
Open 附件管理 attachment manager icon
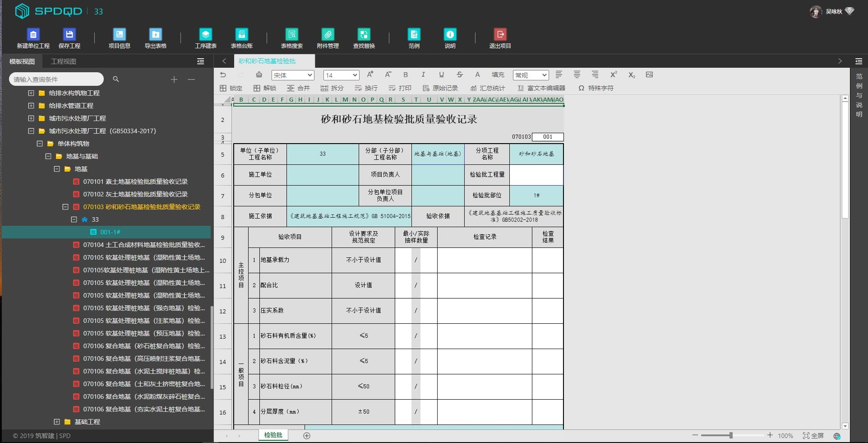point(328,34)
